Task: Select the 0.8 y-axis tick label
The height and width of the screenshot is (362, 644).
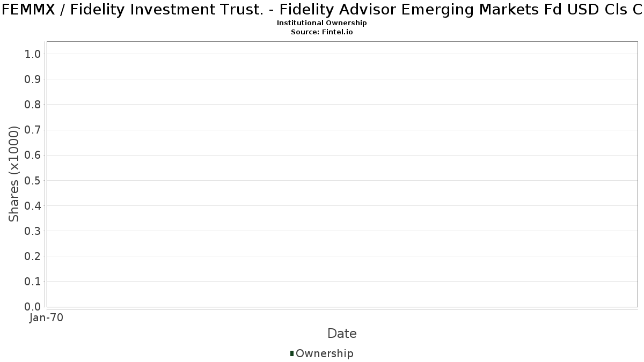Action: pos(33,105)
